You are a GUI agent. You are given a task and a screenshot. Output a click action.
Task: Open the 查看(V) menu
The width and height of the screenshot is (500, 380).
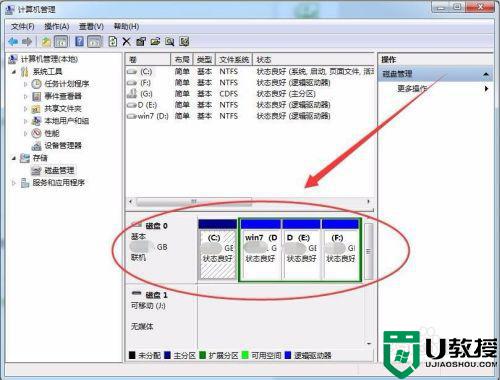click(91, 26)
